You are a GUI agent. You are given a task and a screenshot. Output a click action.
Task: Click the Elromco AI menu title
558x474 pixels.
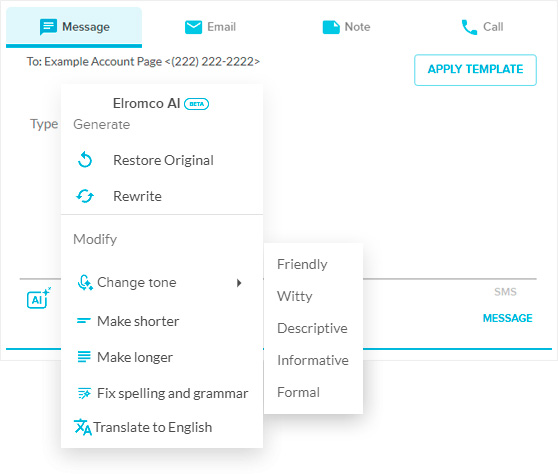[x=146, y=103]
